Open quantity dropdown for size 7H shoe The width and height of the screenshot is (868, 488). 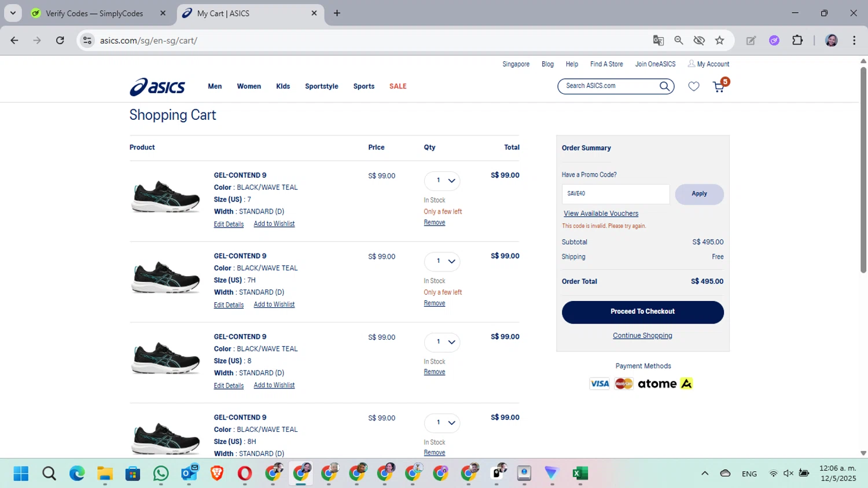(x=442, y=261)
